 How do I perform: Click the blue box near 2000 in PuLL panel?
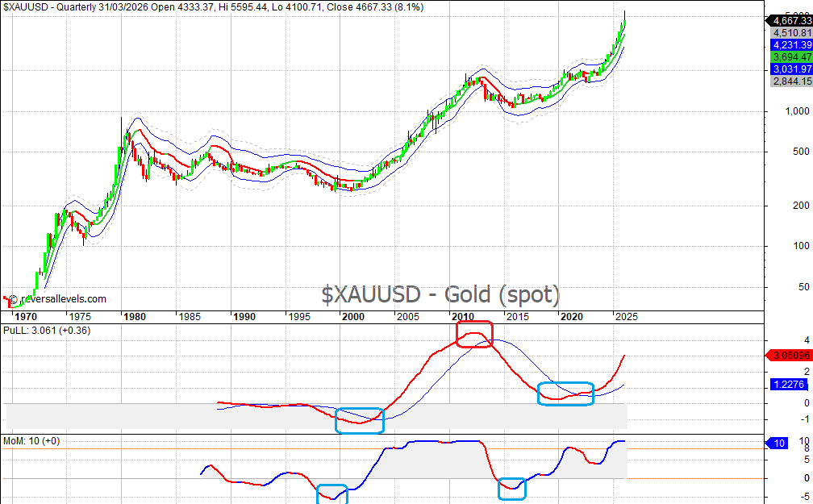pos(360,420)
